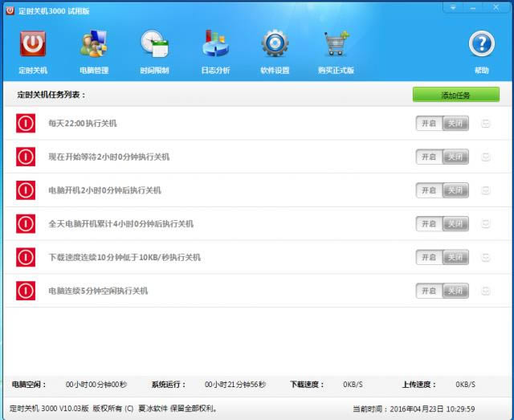
Task: Click faint edit icon on 现在开始等待2小时 row
Action: (x=485, y=157)
